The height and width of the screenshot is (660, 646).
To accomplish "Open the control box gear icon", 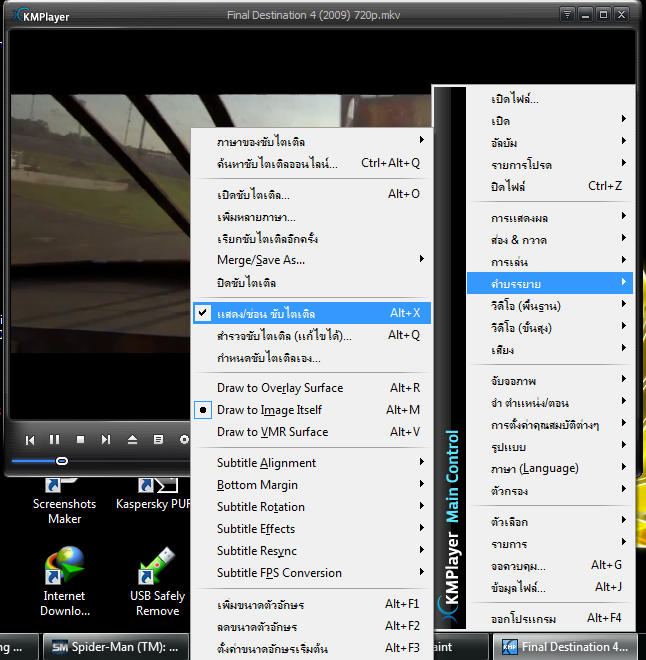I will tap(184, 439).
